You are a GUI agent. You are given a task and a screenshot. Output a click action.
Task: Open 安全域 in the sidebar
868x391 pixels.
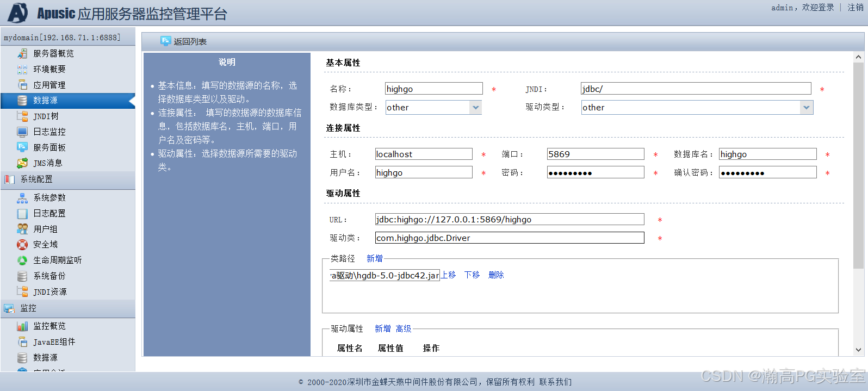pos(45,245)
